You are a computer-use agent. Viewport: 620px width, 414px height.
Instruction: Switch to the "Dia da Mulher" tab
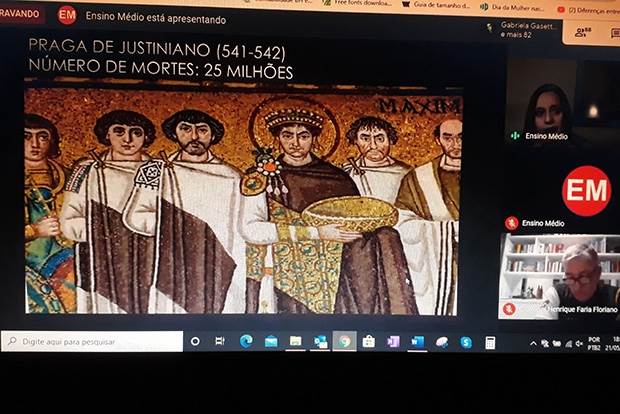click(520, 6)
